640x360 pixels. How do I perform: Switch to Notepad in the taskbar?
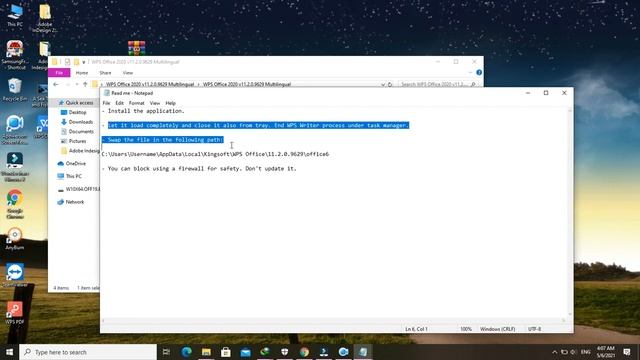[x=363, y=352]
